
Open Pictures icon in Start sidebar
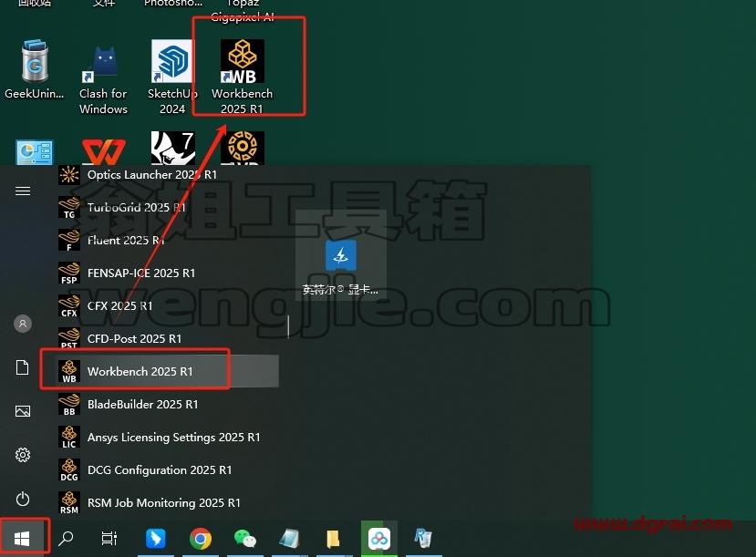pos(23,411)
